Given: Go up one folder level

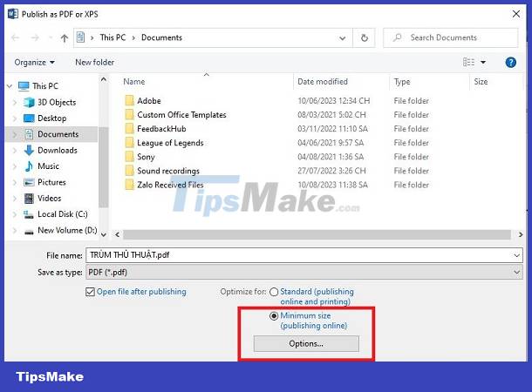Looking at the screenshot, I should tap(65, 38).
